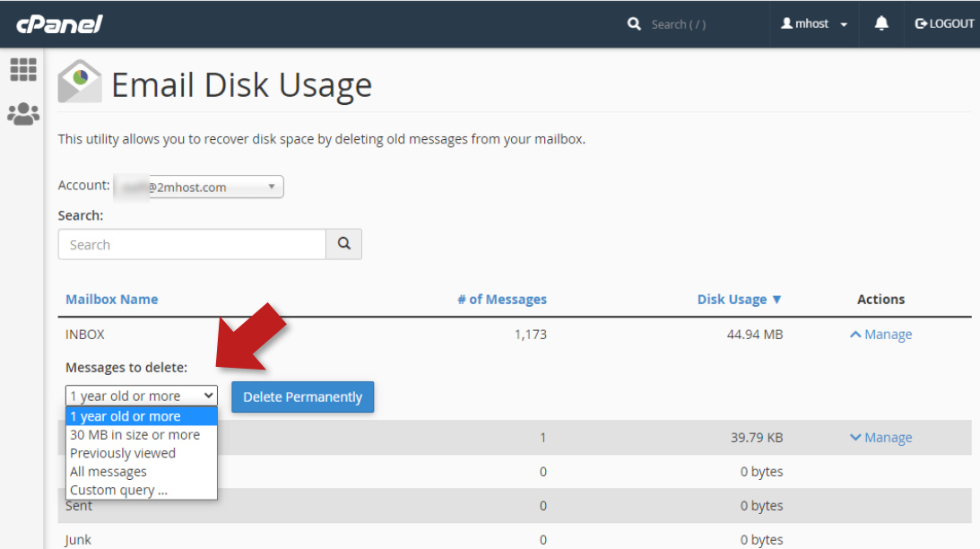Open the User Manager people icon
Screen dimensions: 980x549
click(23, 114)
